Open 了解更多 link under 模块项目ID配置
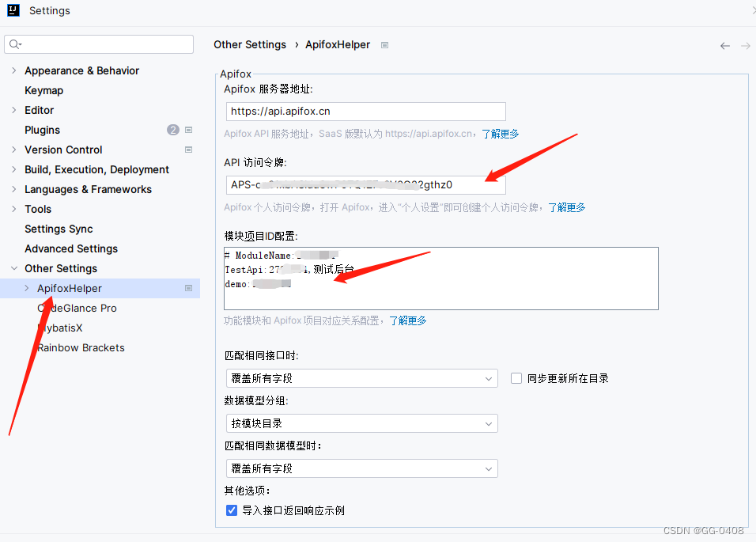 408,320
